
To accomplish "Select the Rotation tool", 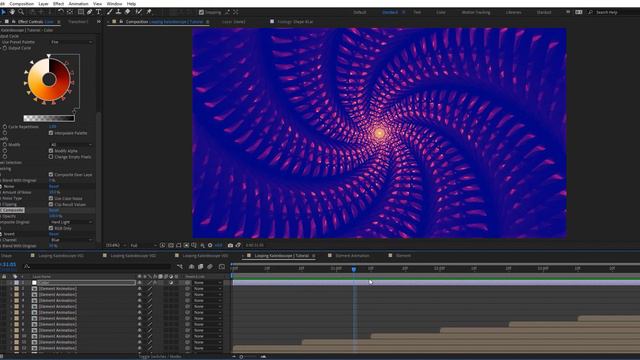I will click(x=61, y=12).
